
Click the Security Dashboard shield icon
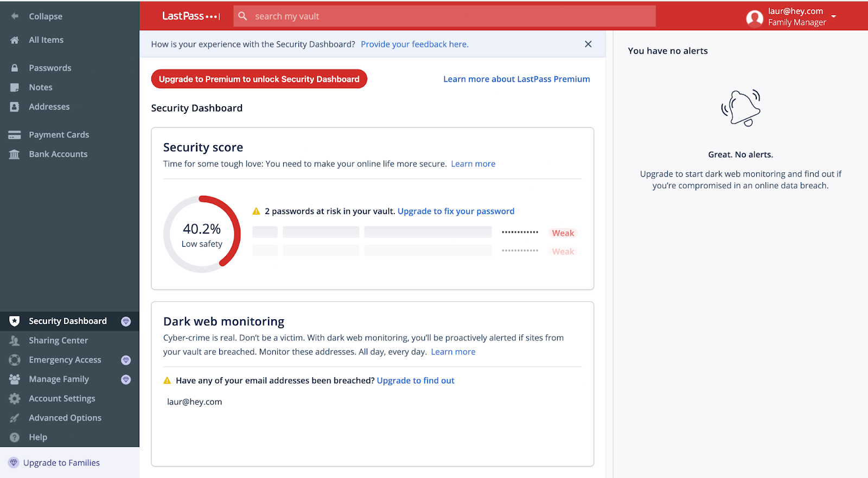[x=15, y=321]
